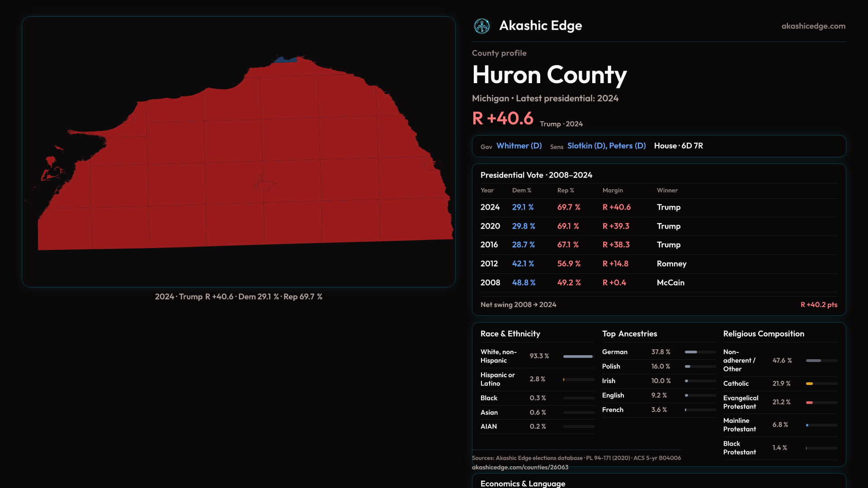Click the 2008 McCain result row
The width and height of the screenshot is (868, 488).
pos(658,283)
